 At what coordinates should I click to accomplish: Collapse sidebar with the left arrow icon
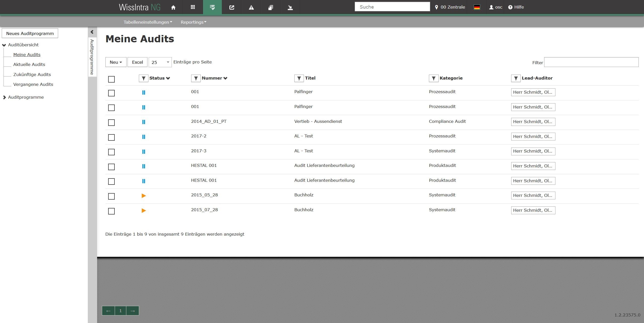92,32
